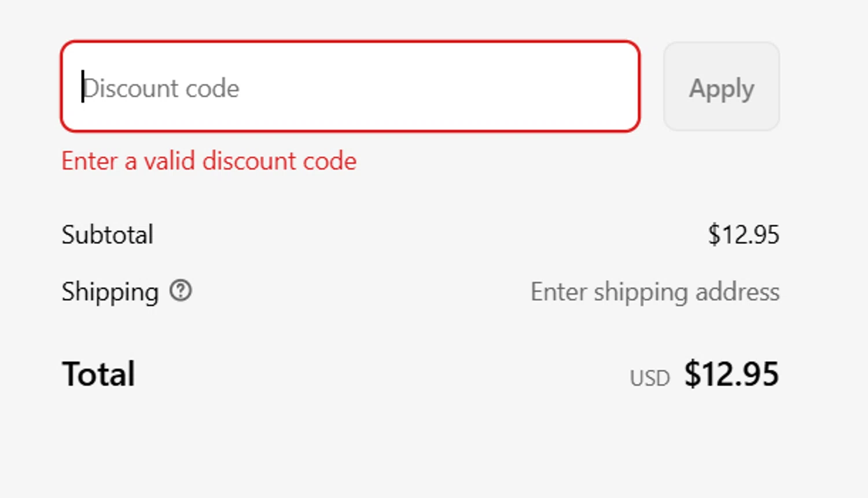Image resolution: width=868 pixels, height=498 pixels.
Task: Select the bold Total amount $12.95
Action: tap(731, 374)
